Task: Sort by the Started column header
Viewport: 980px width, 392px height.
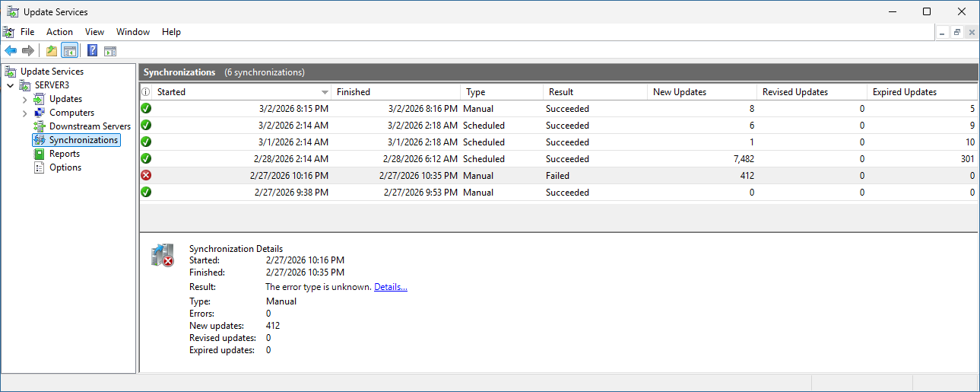Action: click(x=243, y=92)
